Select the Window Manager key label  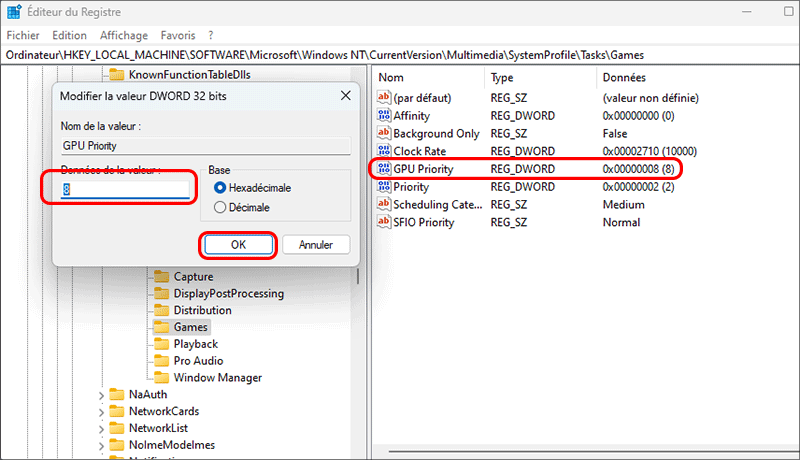pos(218,377)
